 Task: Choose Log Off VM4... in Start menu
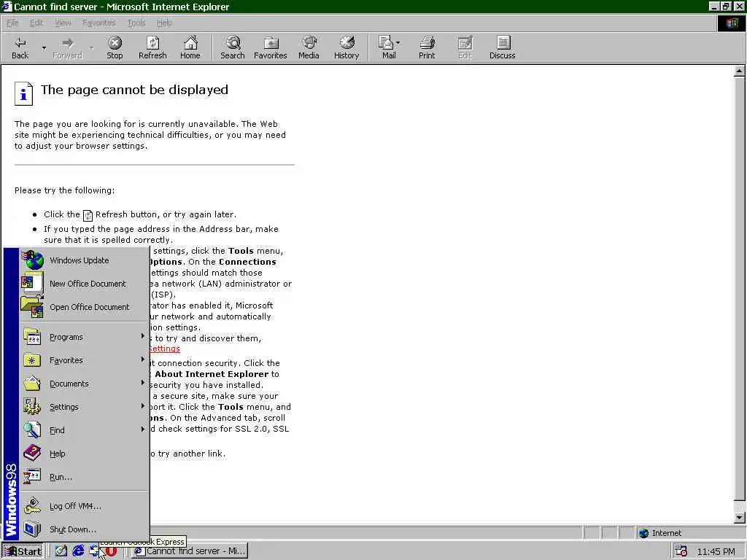click(85, 506)
